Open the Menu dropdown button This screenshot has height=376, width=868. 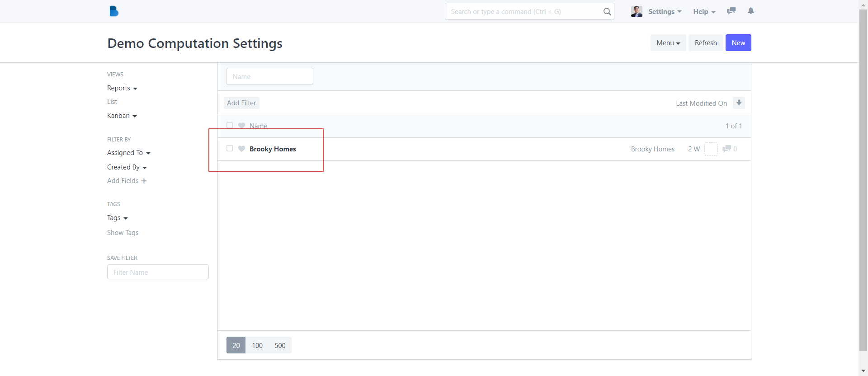(668, 43)
